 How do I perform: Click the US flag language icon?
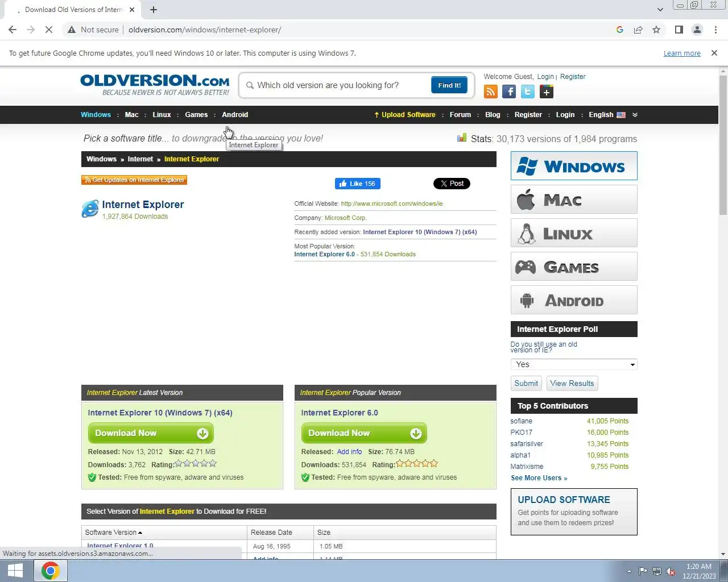pyautogui.click(x=621, y=115)
